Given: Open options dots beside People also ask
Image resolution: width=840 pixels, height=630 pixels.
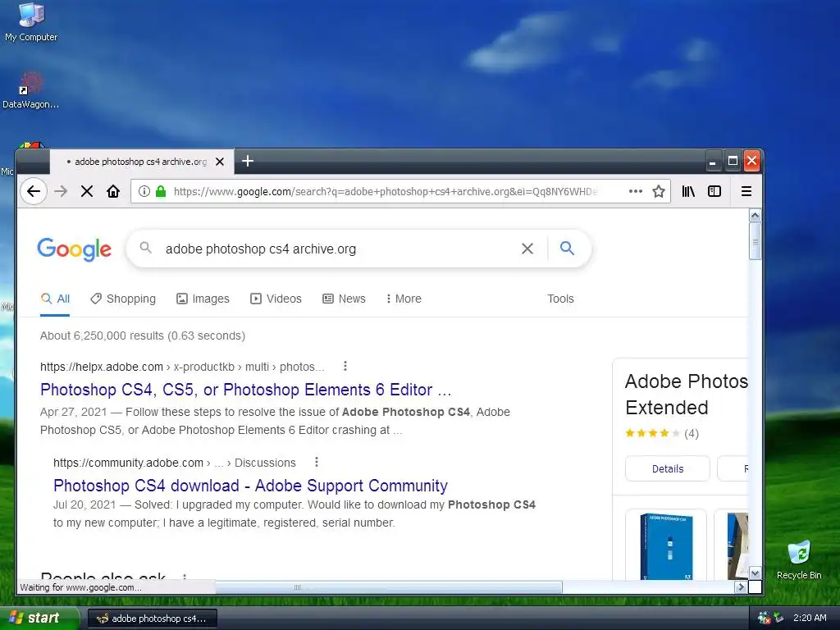Looking at the screenshot, I should click(x=185, y=577).
